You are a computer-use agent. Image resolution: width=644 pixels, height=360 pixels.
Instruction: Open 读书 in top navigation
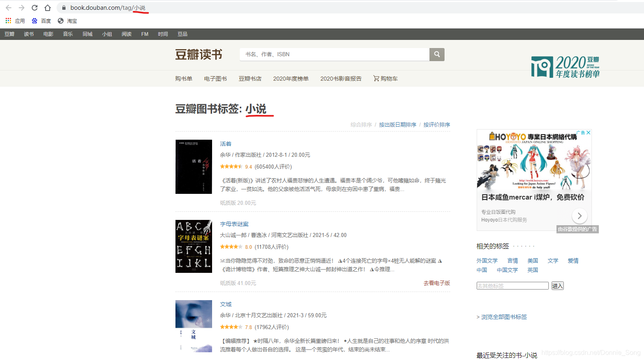(x=29, y=34)
